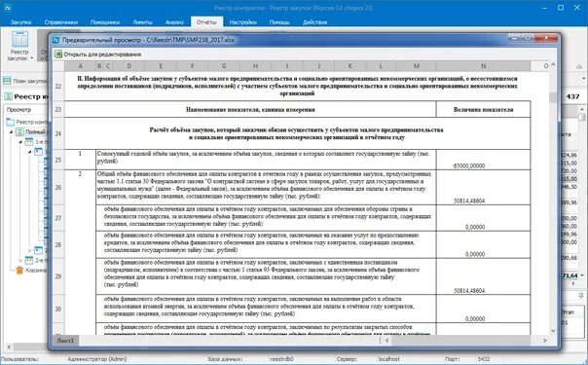Collapse the 1-е tree node

(x=20, y=142)
